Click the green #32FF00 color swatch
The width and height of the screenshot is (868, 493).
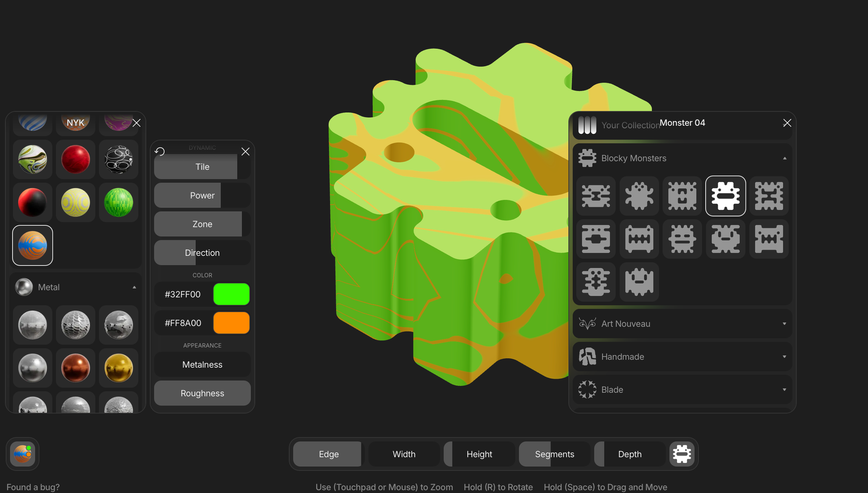click(231, 294)
